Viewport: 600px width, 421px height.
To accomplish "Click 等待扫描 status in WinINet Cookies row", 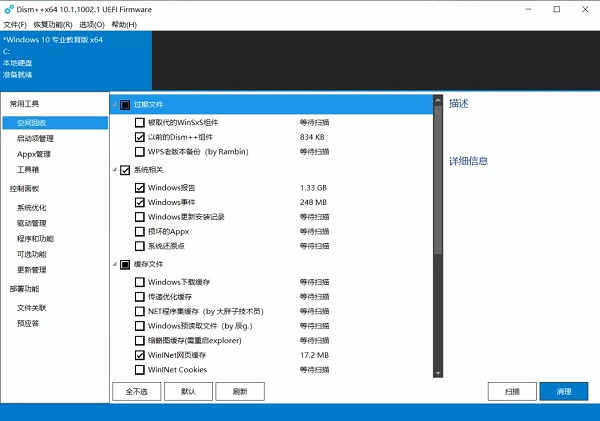I will 315,370.
